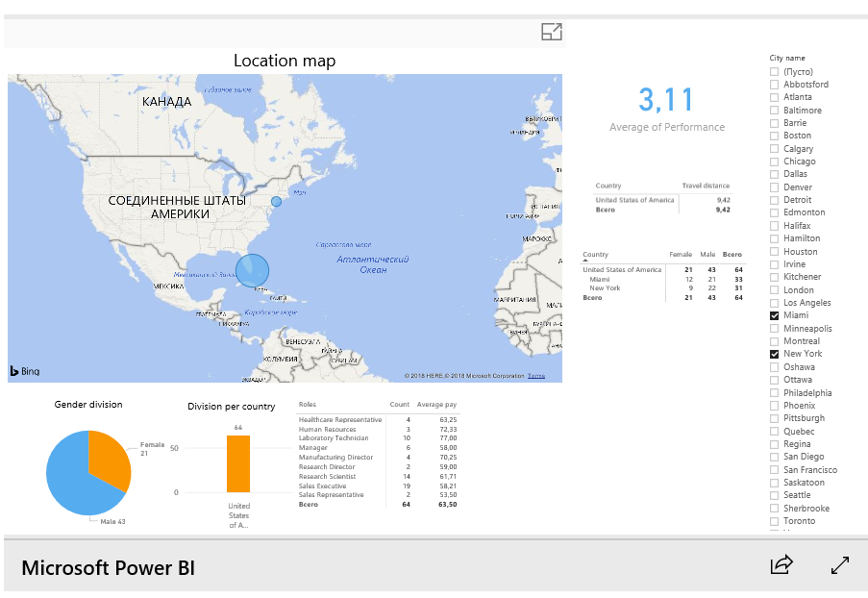Click the Female column header
Viewport: 868px width, 598px height.
681,255
